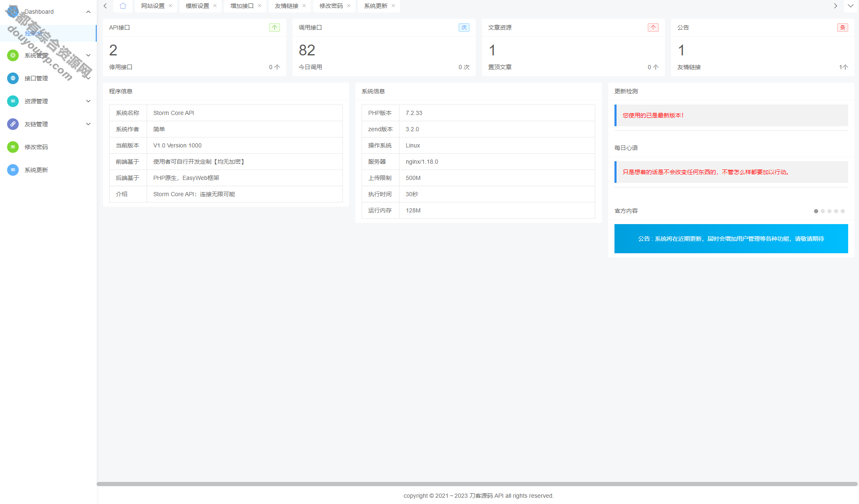Image resolution: width=859 pixels, height=504 pixels.
Task: Click the red 条 badge on 公告 card
Action: click(843, 27)
